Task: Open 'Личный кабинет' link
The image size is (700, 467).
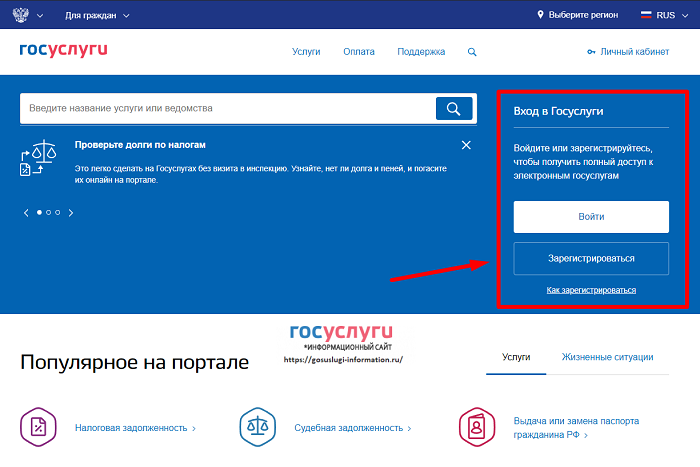Action: 634,52
